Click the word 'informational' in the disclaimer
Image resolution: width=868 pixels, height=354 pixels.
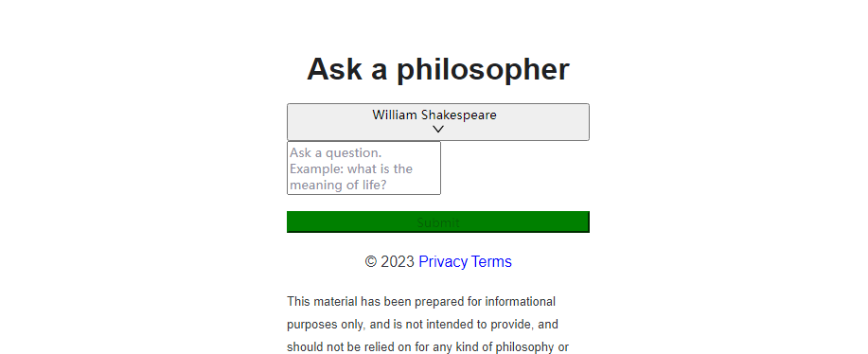[x=521, y=302]
